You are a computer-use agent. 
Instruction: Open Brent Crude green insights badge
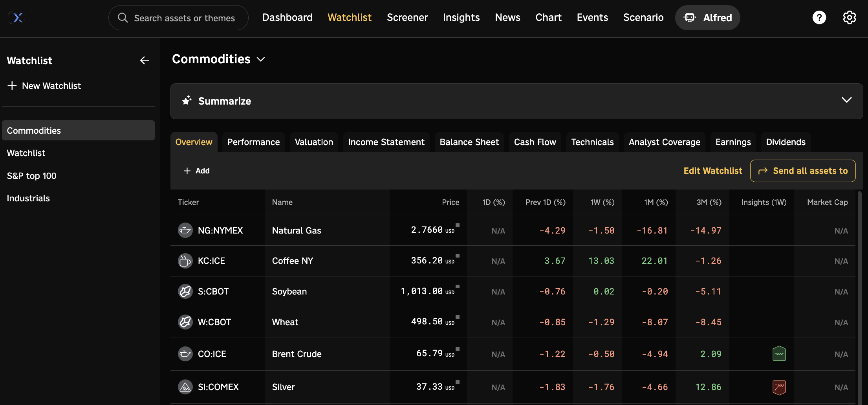(779, 353)
